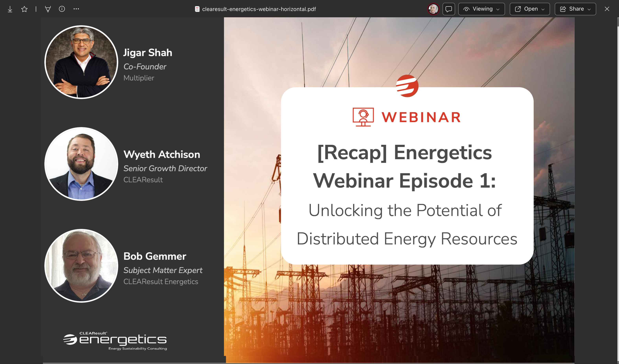Click the Senior Growth Director title
The height and width of the screenshot is (364, 619).
(x=165, y=168)
